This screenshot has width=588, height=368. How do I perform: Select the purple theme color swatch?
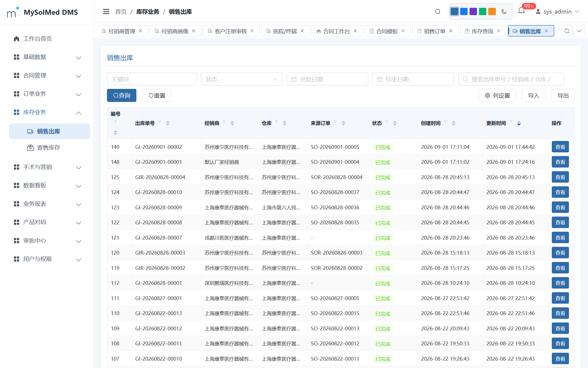click(473, 11)
